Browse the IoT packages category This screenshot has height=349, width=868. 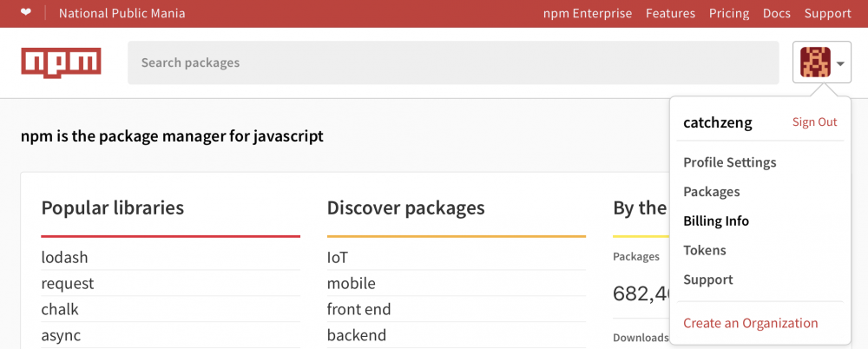pyautogui.click(x=337, y=258)
